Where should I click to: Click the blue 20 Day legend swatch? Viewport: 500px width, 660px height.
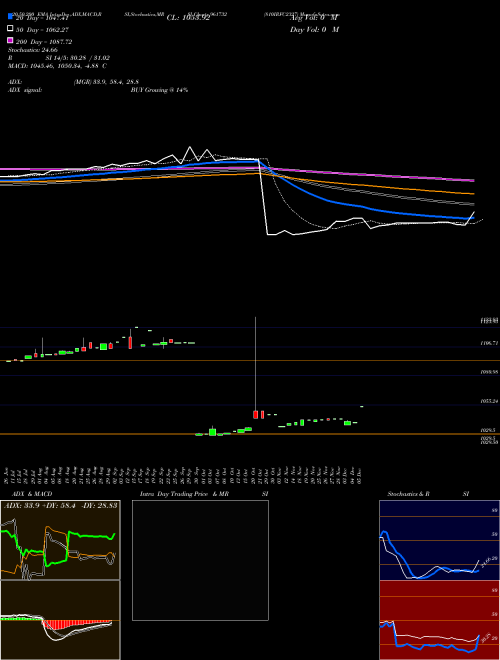[x=11, y=16]
